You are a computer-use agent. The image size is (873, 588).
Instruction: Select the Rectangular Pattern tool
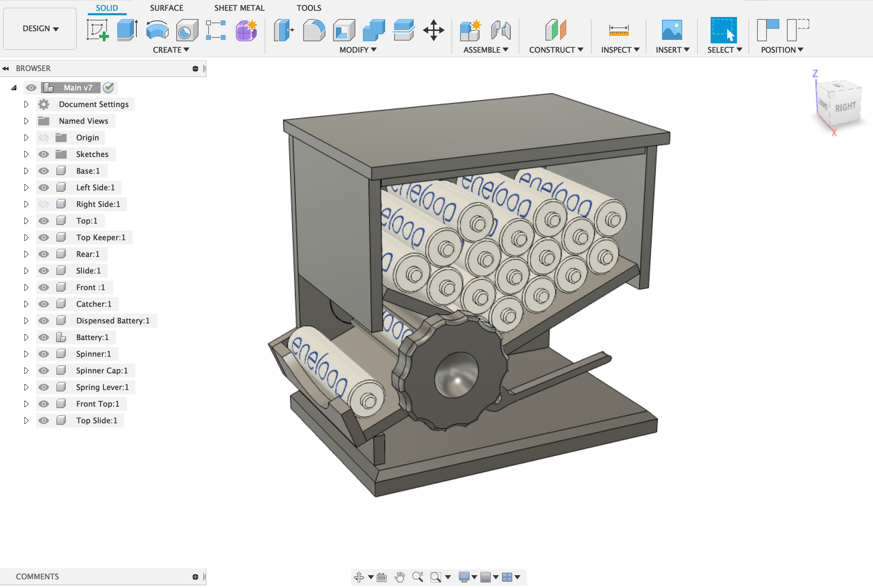point(216,30)
